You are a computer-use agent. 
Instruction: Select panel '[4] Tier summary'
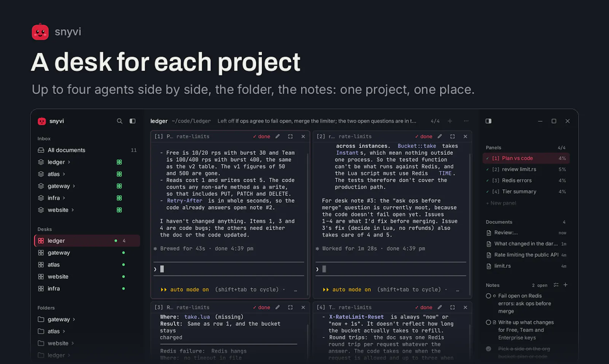(526, 192)
